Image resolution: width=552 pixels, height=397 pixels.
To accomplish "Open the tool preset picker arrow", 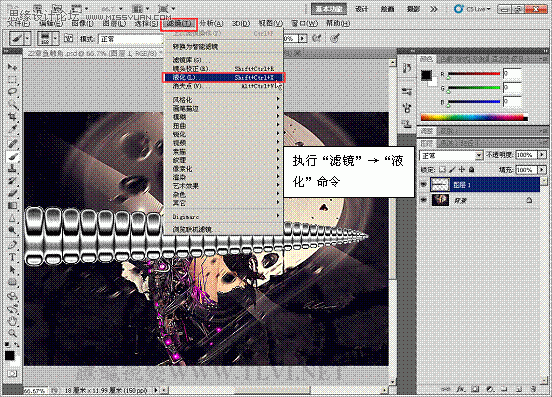I will 27,38.
